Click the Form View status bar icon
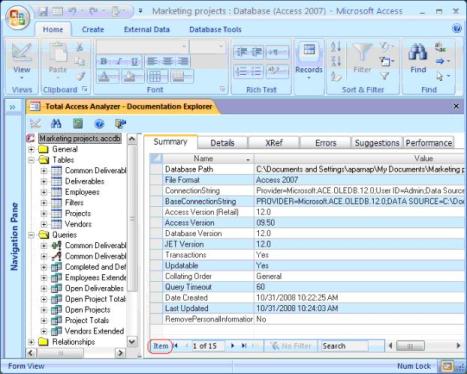The height and width of the screenshot is (374, 467). coord(447,366)
